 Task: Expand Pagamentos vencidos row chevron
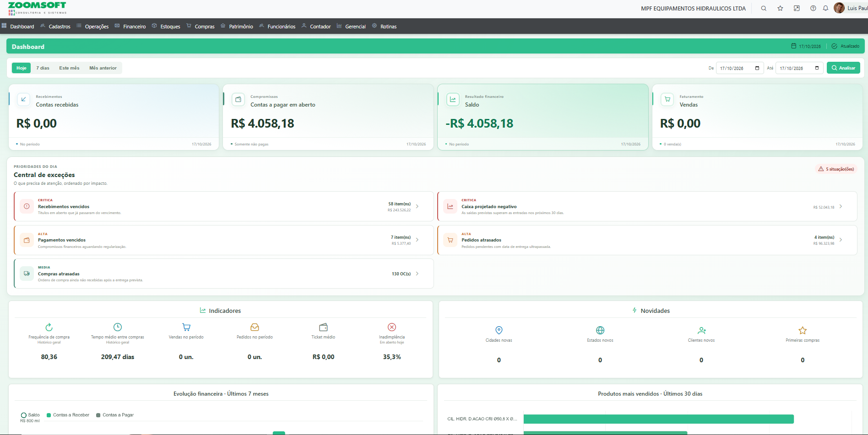click(x=417, y=240)
